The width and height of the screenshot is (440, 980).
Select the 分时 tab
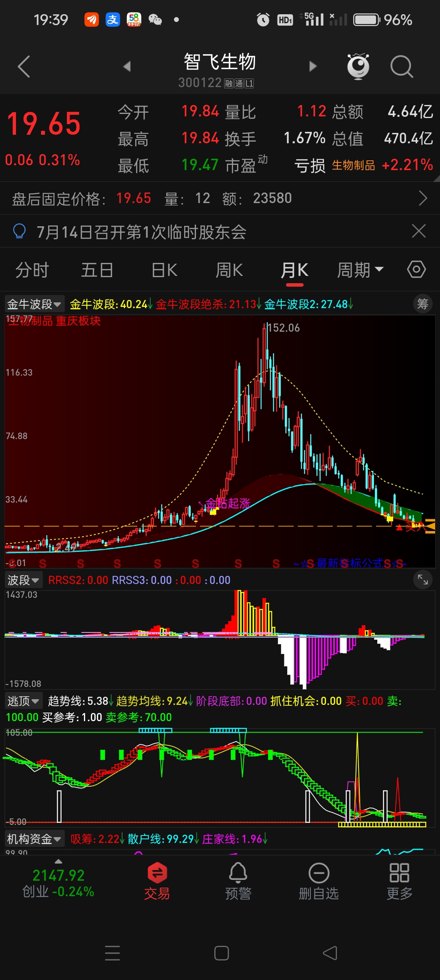(x=32, y=270)
